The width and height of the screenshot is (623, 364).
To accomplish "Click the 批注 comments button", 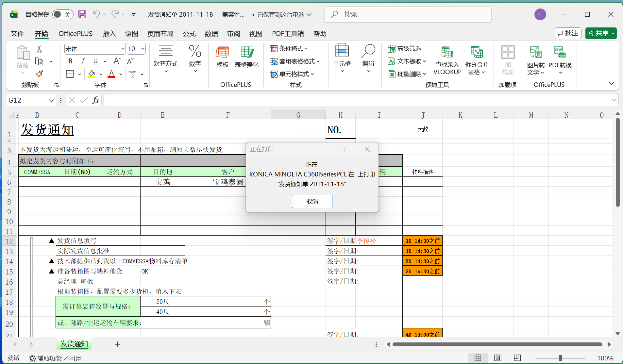I will click(568, 33).
